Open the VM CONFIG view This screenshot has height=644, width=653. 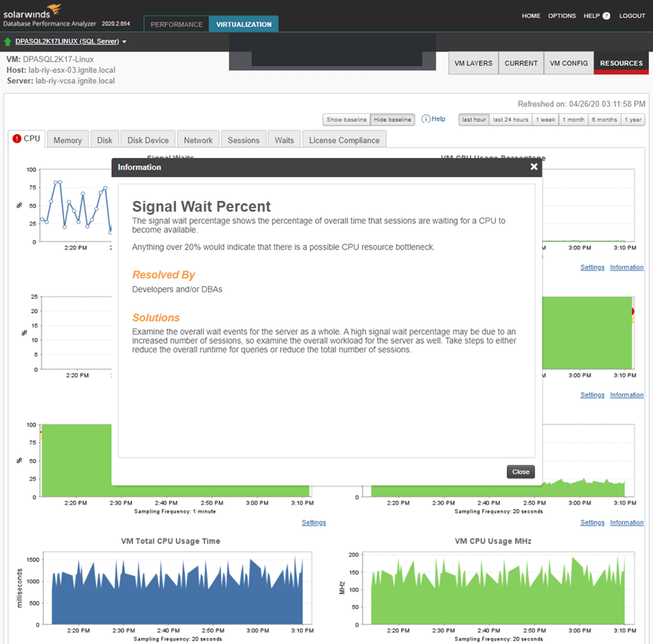click(x=568, y=63)
